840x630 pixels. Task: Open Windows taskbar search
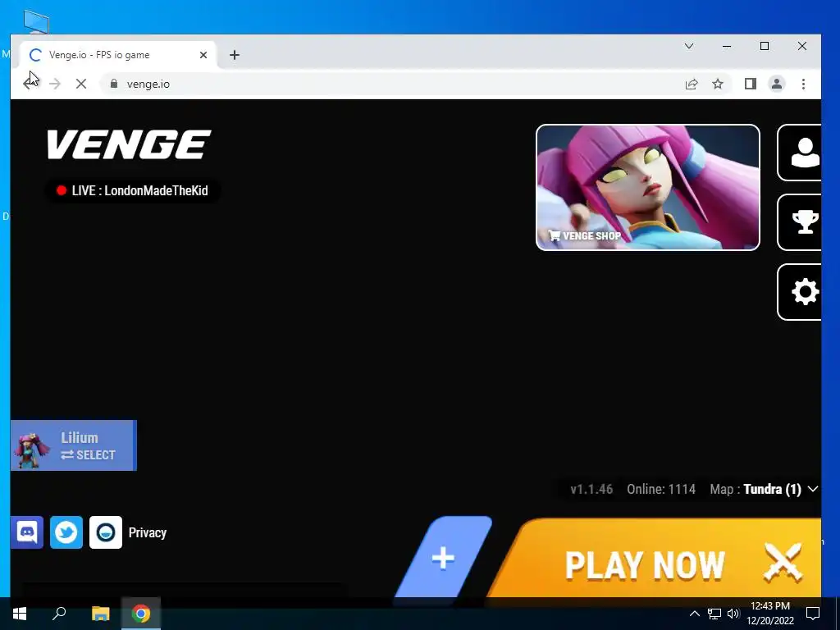click(59, 614)
